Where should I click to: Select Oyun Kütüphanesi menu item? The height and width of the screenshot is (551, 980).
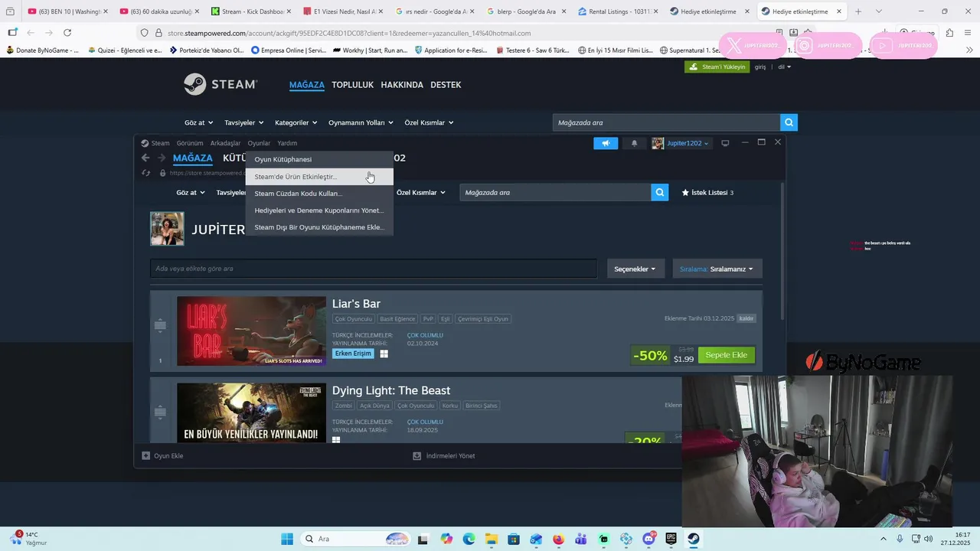coord(319,159)
